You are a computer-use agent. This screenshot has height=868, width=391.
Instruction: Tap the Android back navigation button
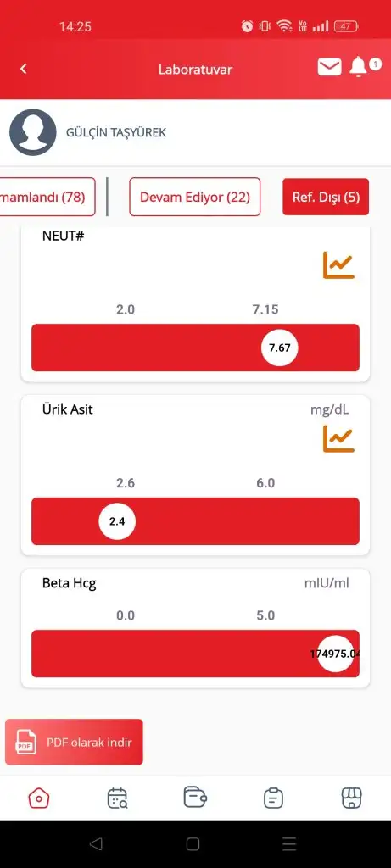point(96,843)
